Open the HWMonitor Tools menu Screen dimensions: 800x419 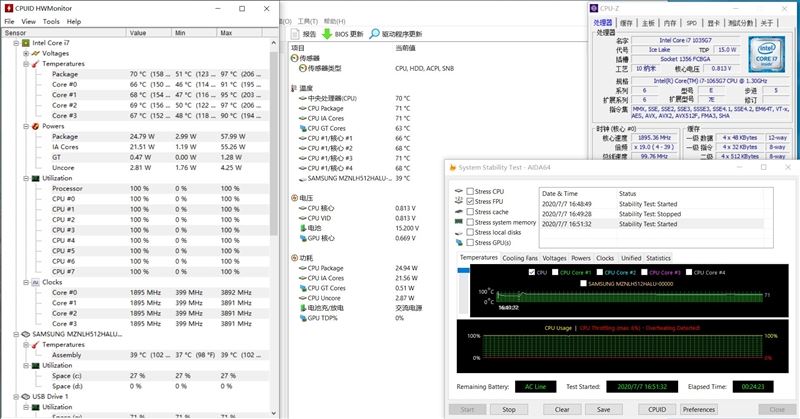pyautogui.click(x=51, y=21)
